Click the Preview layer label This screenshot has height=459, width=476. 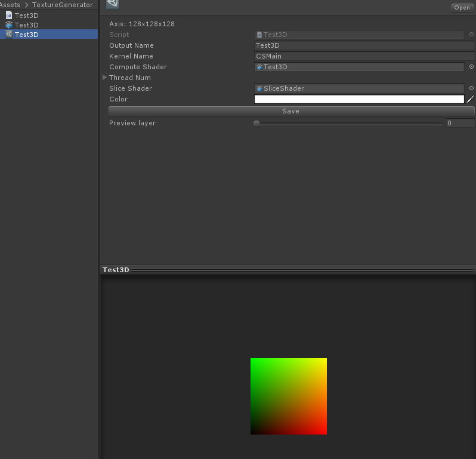[132, 123]
